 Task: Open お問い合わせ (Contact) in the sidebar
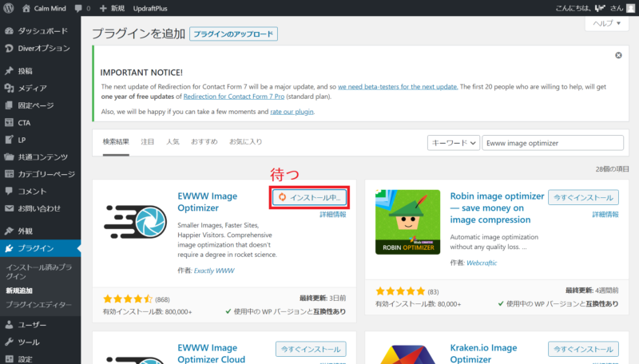click(41, 208)
